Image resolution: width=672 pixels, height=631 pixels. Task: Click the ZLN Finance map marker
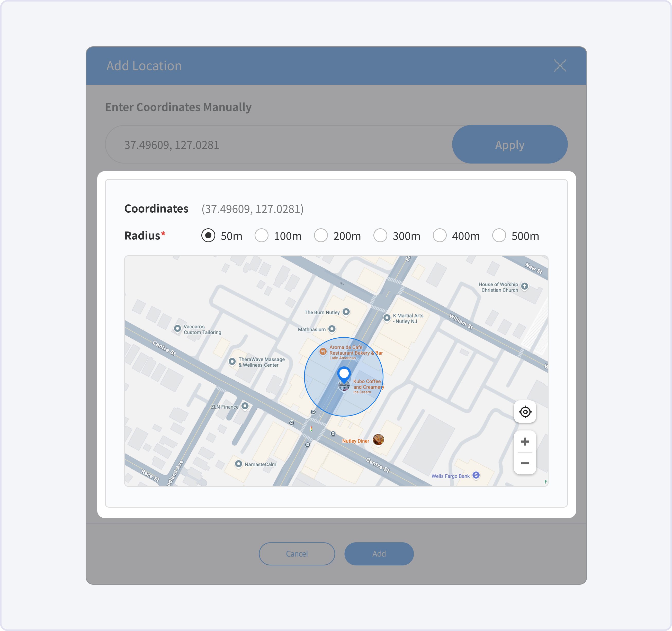tap(245, 405)
